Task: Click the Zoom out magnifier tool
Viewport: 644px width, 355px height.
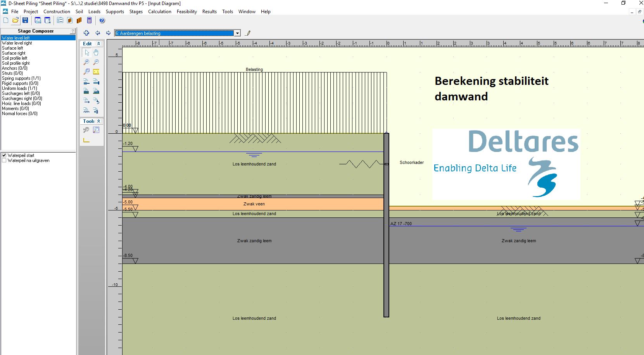Action: [x=96, y=62]
